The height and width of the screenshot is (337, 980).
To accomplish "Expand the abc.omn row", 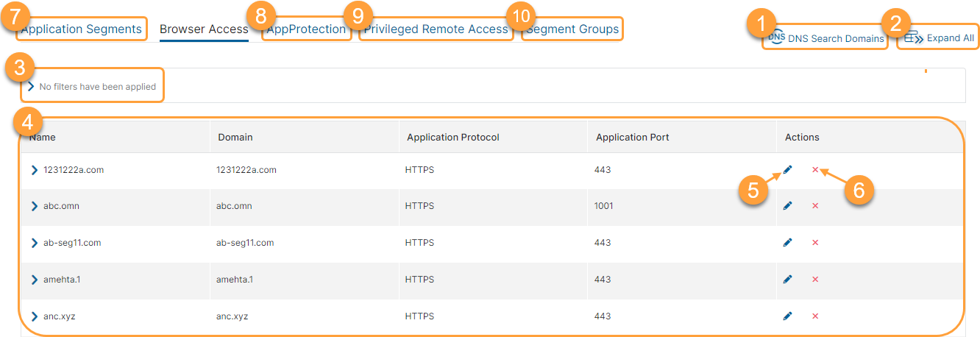I will [34, 206].
